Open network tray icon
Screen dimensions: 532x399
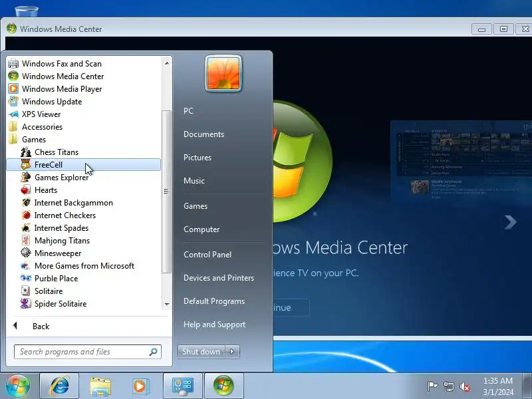[448, 386]
